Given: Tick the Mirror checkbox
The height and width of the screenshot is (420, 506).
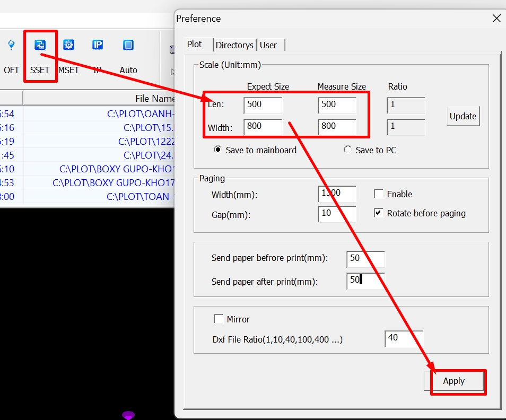Looking at the screenshot, I should (x=219, y=319).
